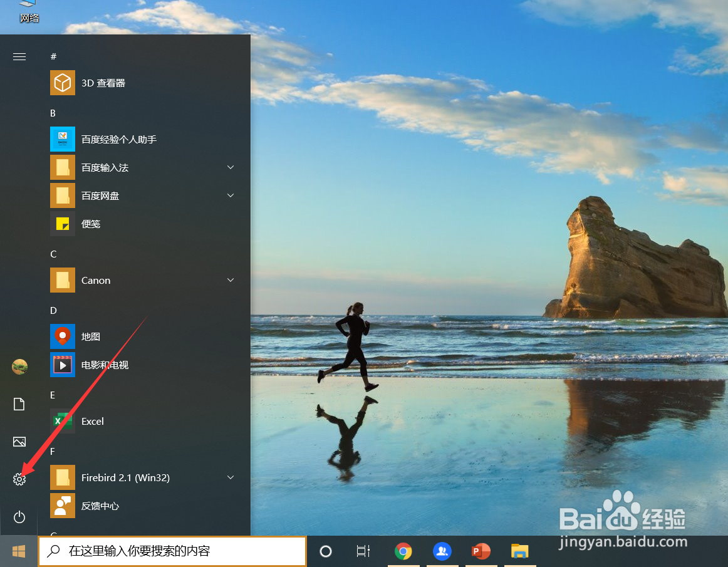Click the 反馈中心 label text
Viewport: 728px width, 567px height.
[x=100, y=506]
